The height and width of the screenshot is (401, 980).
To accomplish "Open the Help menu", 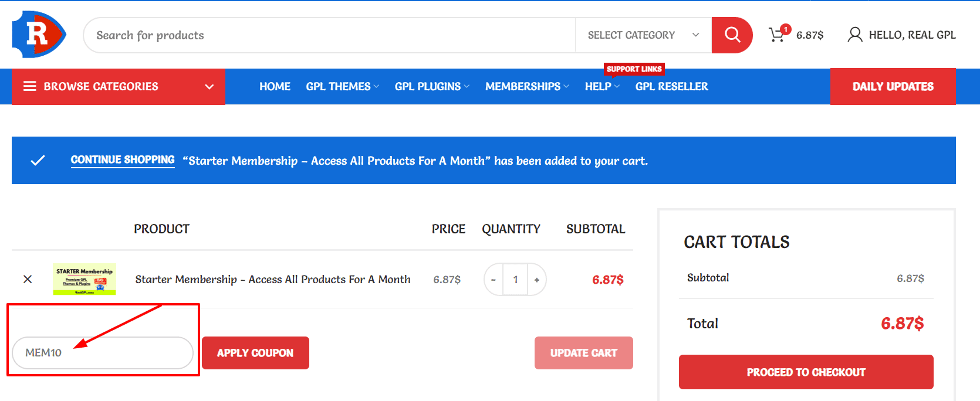I will pyautogui.click(x=602, y=86).
